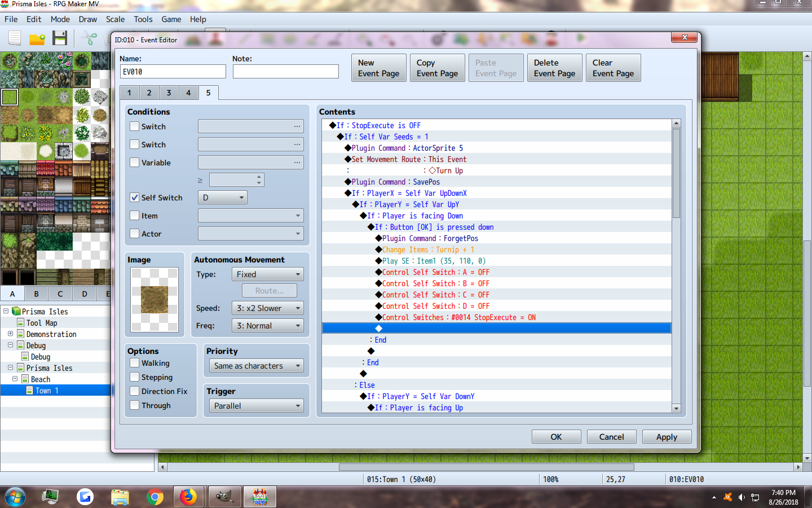
Task: Click the Cut scissors toolbar icon
Action: pyautogui.click(x=89, y=38)
